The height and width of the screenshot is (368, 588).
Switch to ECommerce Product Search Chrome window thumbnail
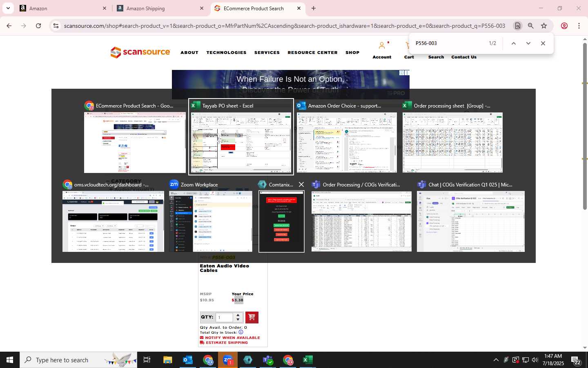pos(135,137)
